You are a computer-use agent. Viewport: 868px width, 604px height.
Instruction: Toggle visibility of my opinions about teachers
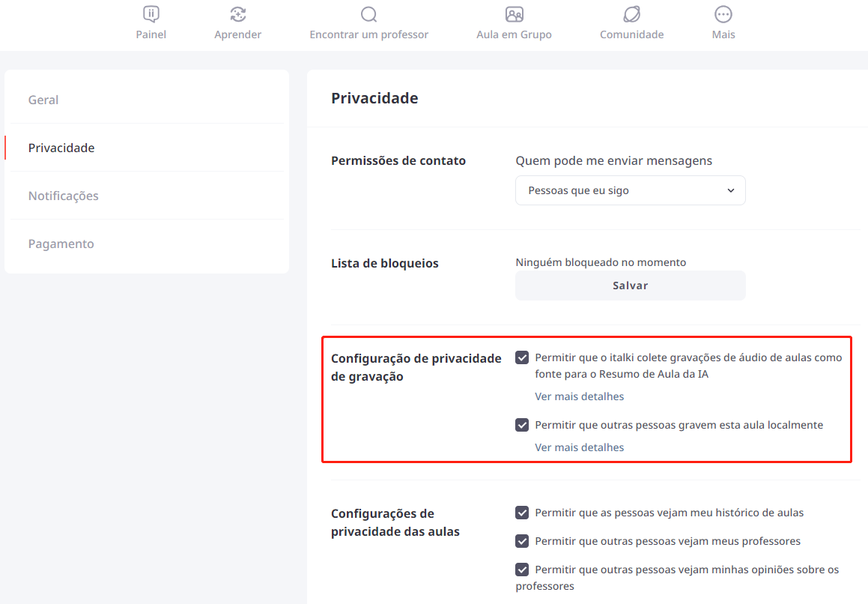[522, 570]
